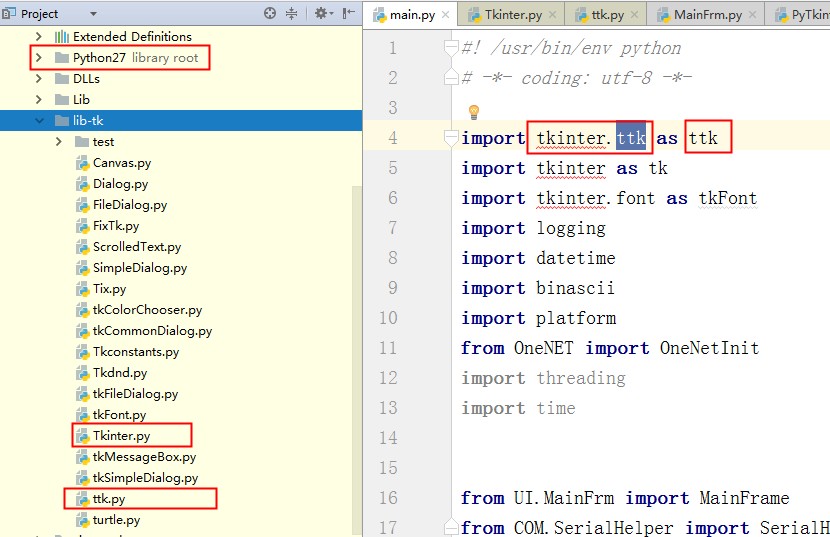Click the folder icon beside Python27
The image size is (830, 537).
62,57
